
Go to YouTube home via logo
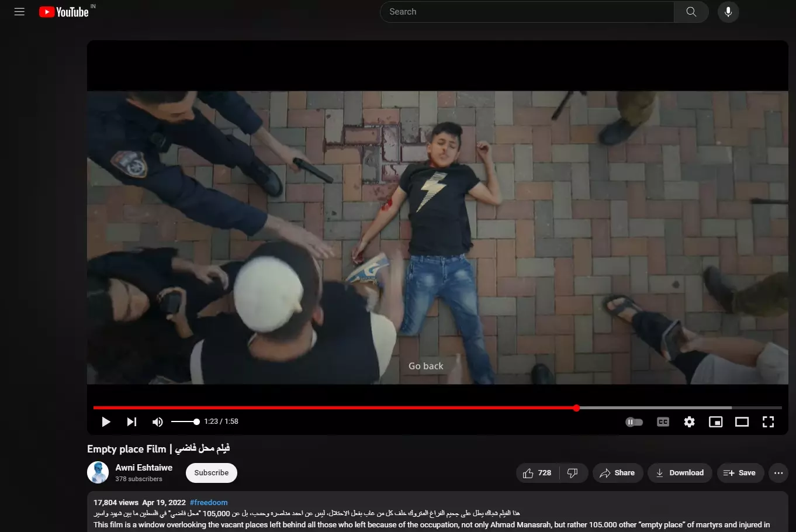coord(64,12)
